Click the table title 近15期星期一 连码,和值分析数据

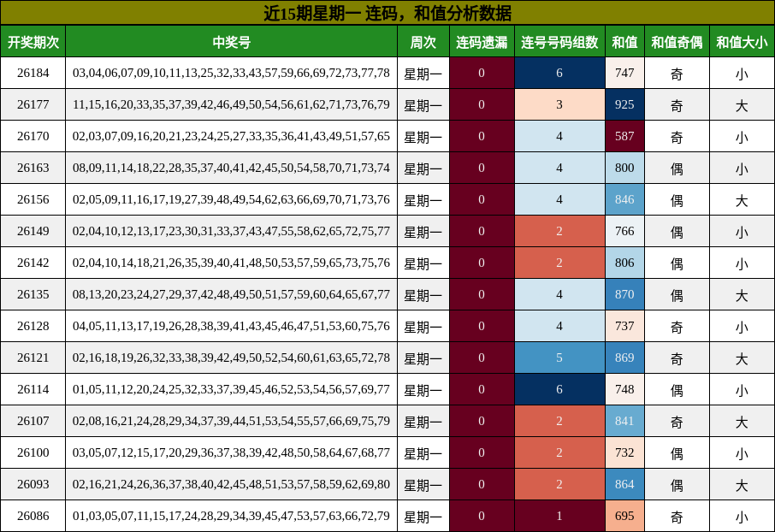coord(387,13)
